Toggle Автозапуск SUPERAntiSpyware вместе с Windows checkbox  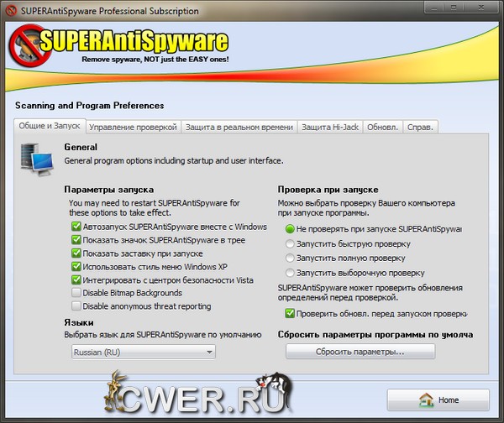(x=77, y=227)
